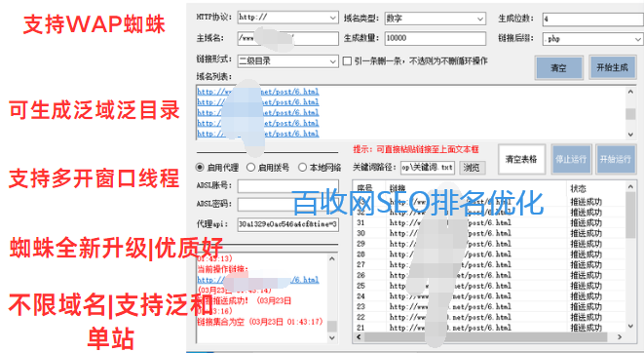This screenshot has height=353, width=644.
Task: Focus the 主域名 input field
Action: click(x=288, y=39)
